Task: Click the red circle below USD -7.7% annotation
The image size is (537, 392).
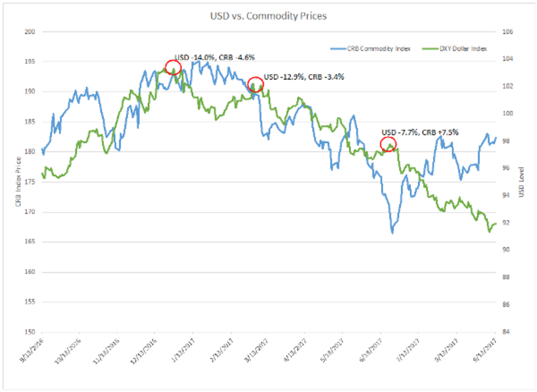Action: point(388,145)
